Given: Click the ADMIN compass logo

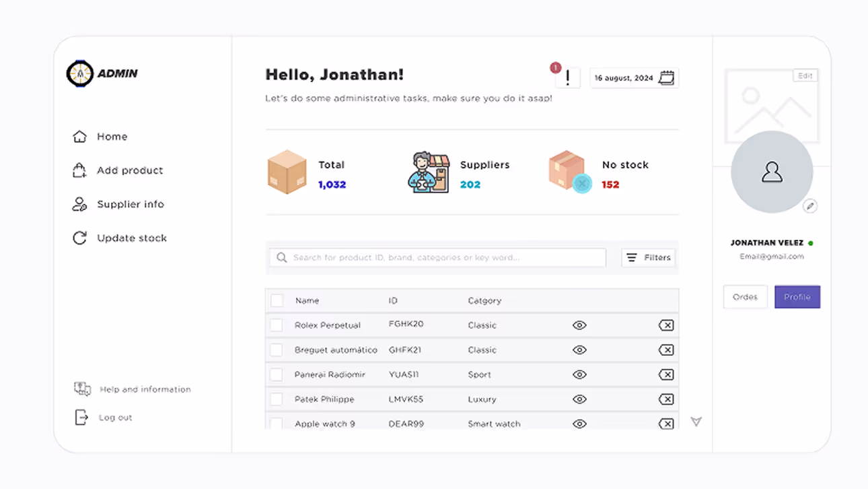Looking at the screenshot, I should pos(79,73).
